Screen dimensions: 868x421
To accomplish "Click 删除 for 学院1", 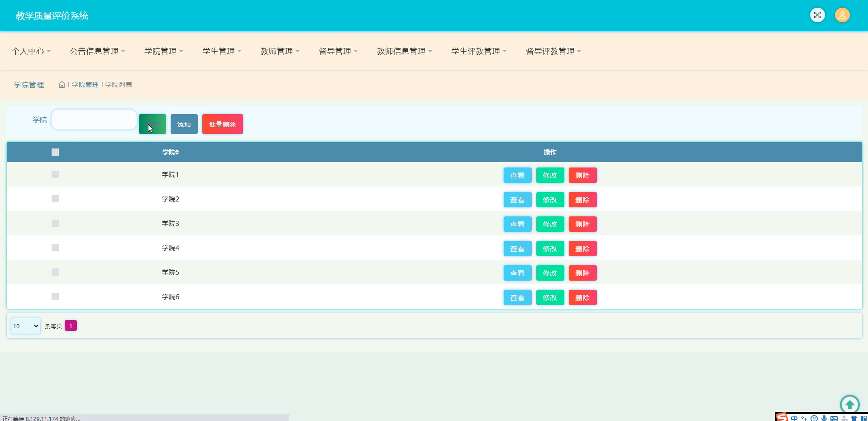I will click(x=583, y=175).
